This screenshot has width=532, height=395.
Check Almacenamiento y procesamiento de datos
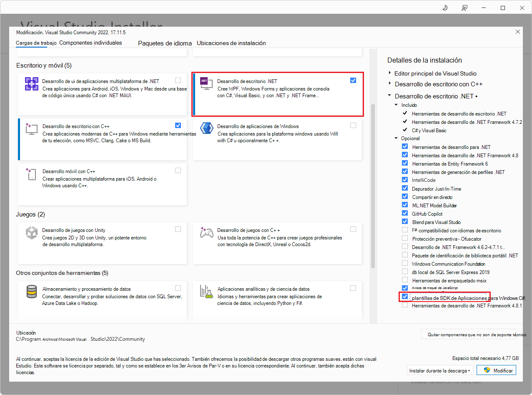(x=178, y=288)
